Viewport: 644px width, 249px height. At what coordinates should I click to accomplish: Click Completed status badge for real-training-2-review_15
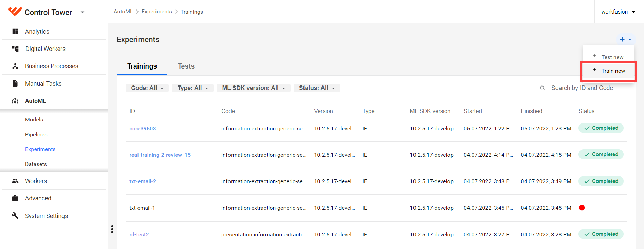pos(601,154)
